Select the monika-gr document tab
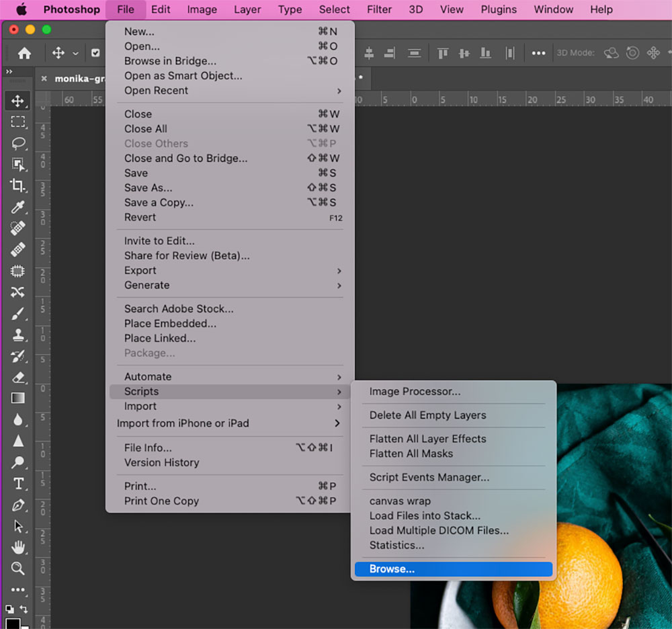The image size is (672, 629). click(x=80, y=79)
